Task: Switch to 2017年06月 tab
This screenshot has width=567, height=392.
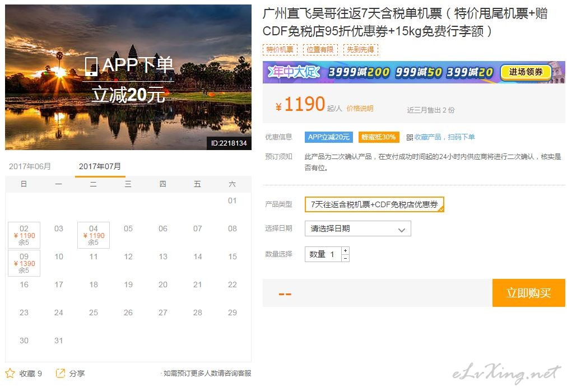Action: click(30, 166)
